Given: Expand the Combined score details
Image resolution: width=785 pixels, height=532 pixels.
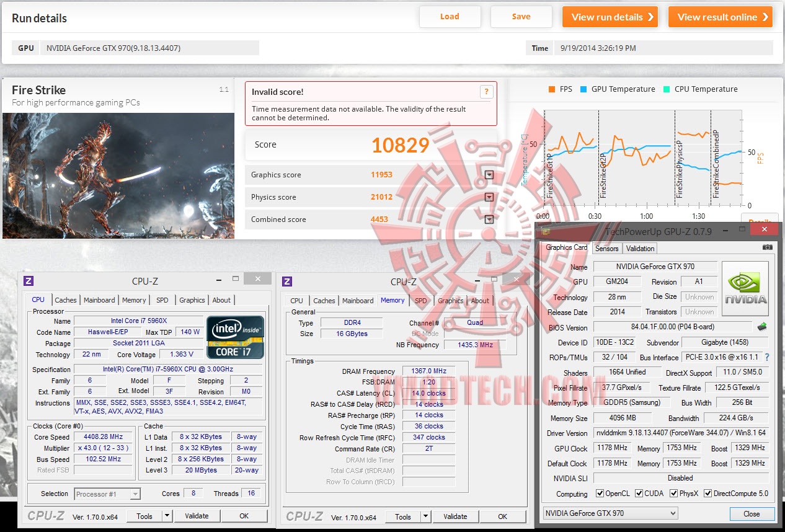Looking at the screenshot, I should (x=489, y=219).
